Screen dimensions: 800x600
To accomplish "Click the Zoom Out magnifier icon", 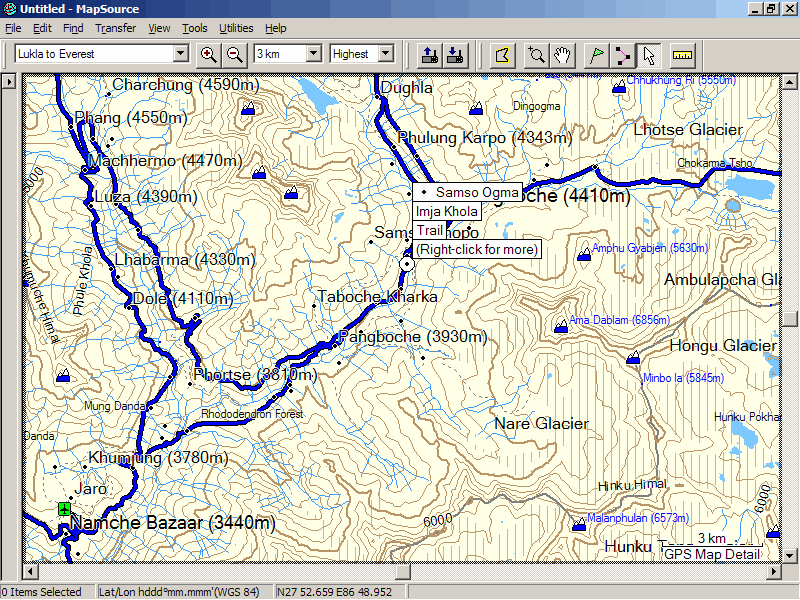I will (x=234, y=55).
